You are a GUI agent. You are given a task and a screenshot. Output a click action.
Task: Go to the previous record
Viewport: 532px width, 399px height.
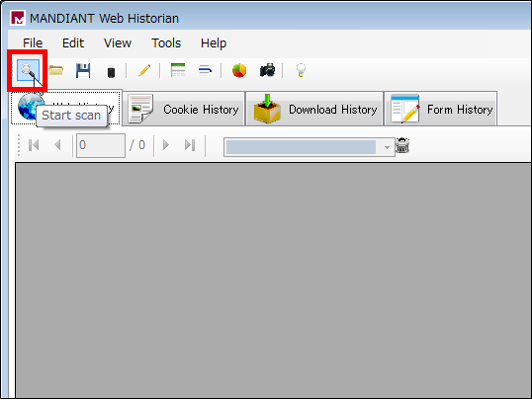[57, 145]
